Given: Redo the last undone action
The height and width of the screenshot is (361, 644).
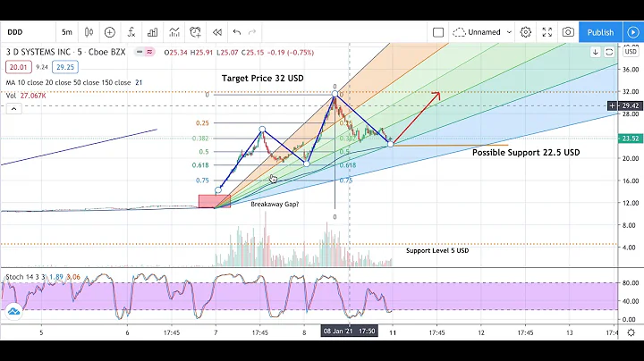Looking at the screenshot, I should pos(252,32).
